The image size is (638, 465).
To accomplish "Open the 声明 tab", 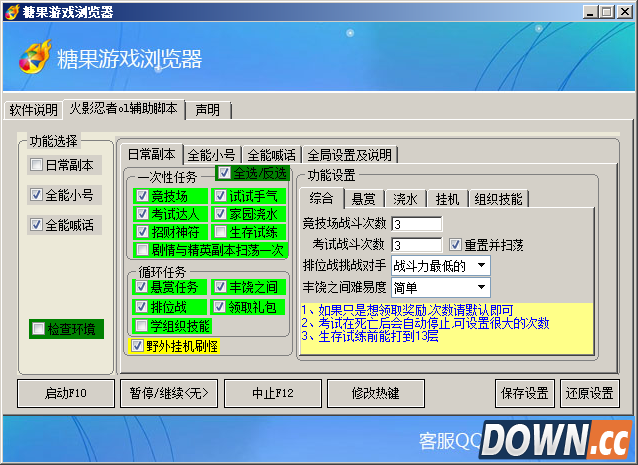I will (x=208, y=110).
